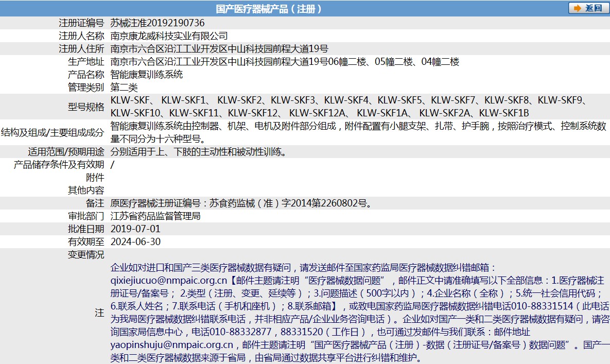
Task: Select note line starting 企业如对进口和国产三类
Action: pyautogui.click(x=303, y=267)
